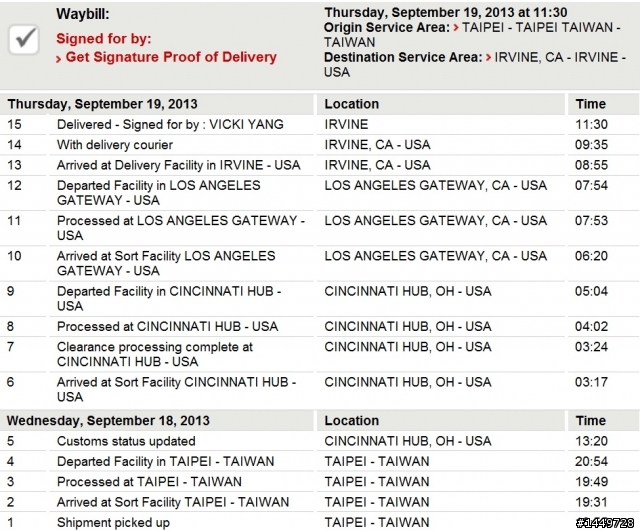This screenshot has width=640, height=531.
Task: Click the Shipment picked up row
Action: click(x=320, y=522)
